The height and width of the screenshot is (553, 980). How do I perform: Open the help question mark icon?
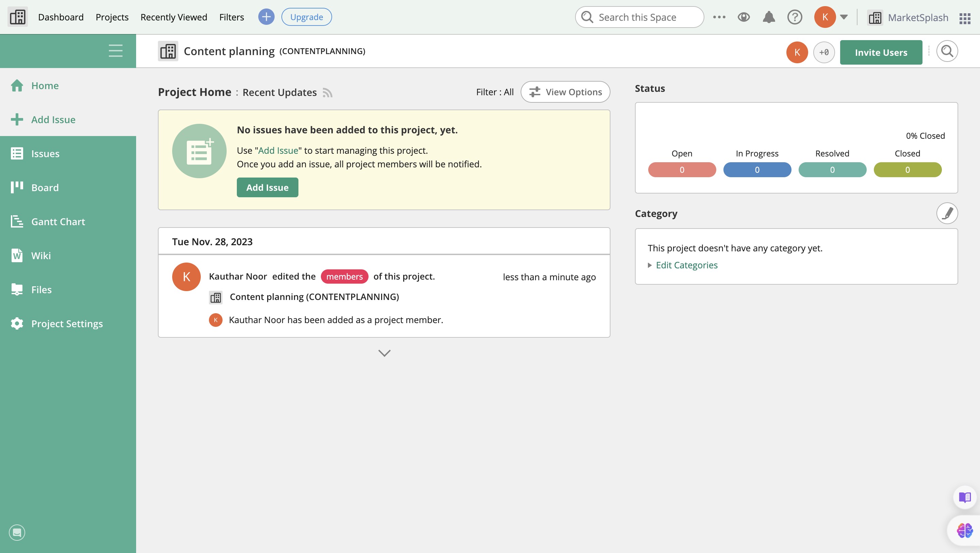tap(794, 17)
